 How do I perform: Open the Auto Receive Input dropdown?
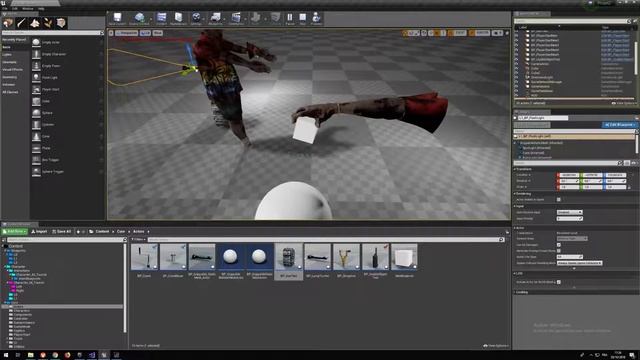(569, 212)
